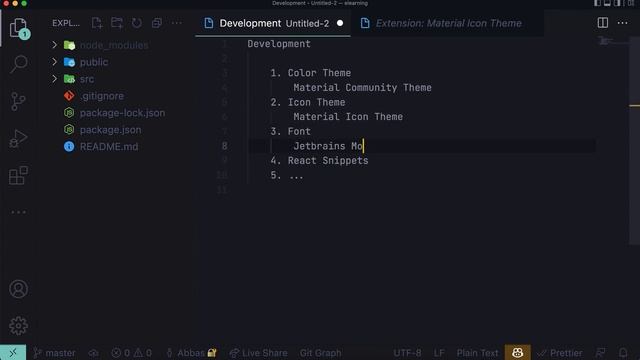Switch to Development Untitled-2 tab
This screenshot has height=360, width=640.
click(274, 23)
